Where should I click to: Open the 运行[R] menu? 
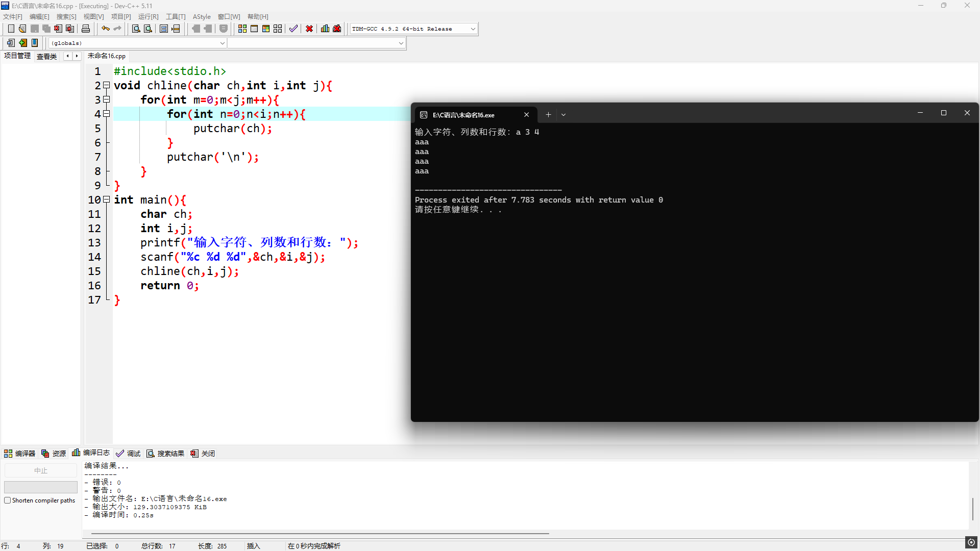click(148, 16)
